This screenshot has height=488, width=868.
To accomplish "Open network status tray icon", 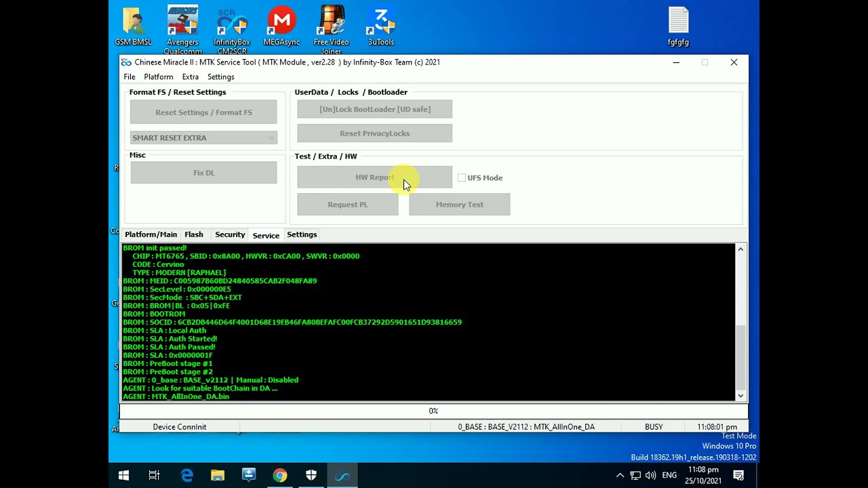I will click(x=635, y=476).
